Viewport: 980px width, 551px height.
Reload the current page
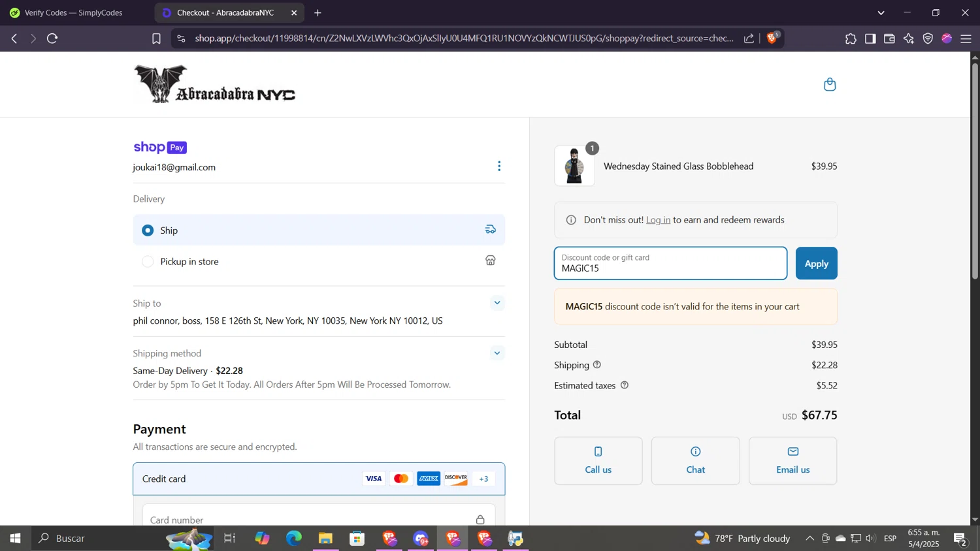click(52, 39)
